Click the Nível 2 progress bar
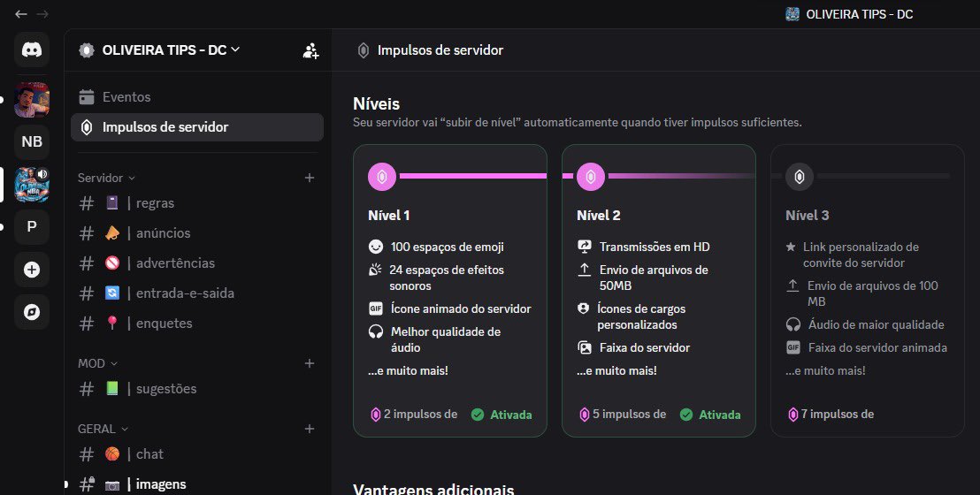This screenshot has height=495, width=980. [x=682, y=176]
